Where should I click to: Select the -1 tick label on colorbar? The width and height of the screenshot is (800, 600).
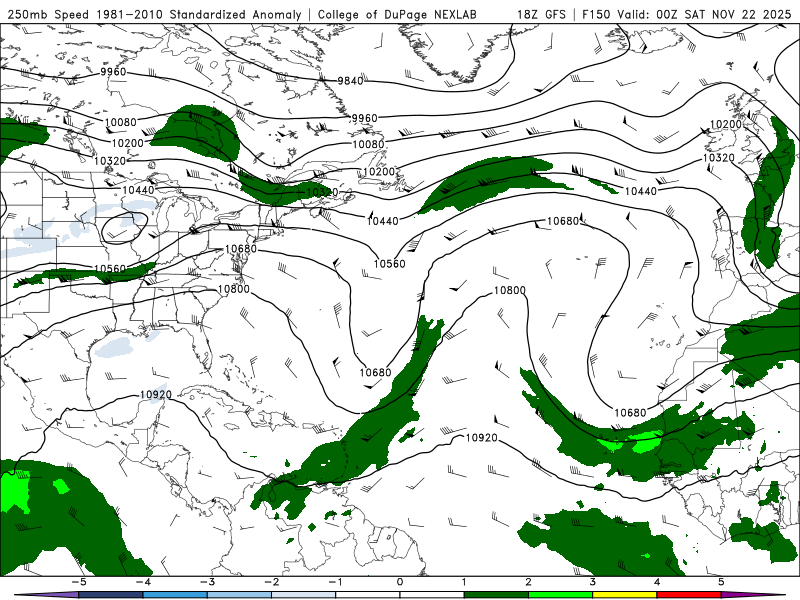pos(335,582)
